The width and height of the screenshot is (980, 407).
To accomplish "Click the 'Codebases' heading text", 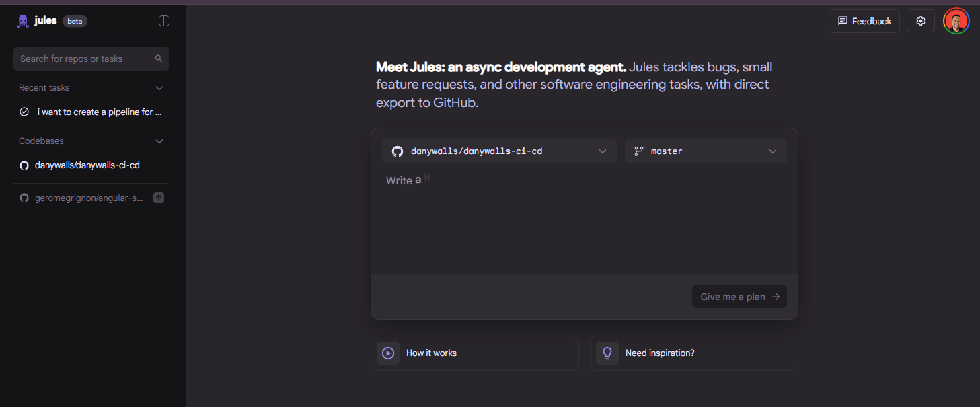I will click(x=41, y=141).
